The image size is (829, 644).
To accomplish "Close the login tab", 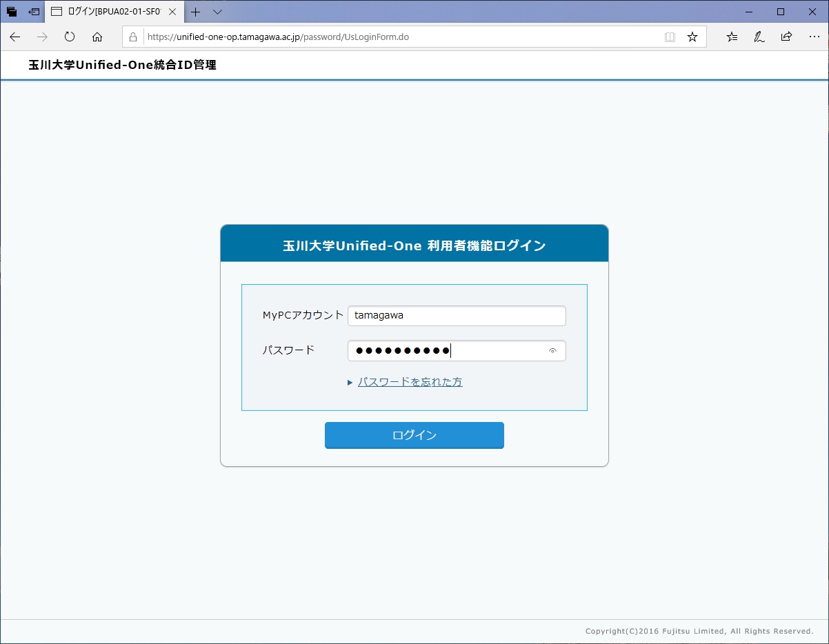I will (172, 12).
